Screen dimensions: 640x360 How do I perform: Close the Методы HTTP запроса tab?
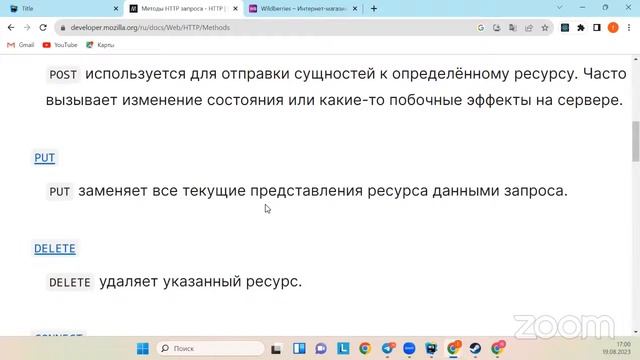point(235,9)
